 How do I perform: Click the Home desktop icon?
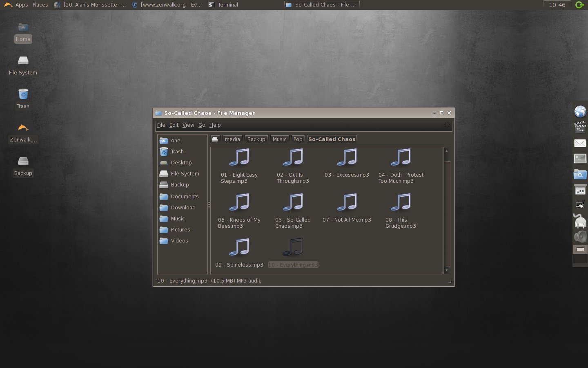coord(23,27)
